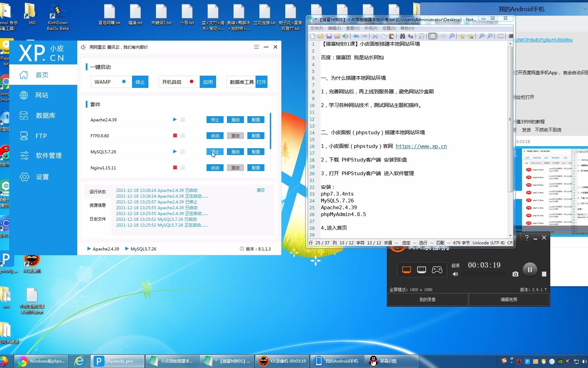This screenshot has height=368, width=588.
Task: Open 软件管理 in phpstudy sidebar
Action: [43, 156]
